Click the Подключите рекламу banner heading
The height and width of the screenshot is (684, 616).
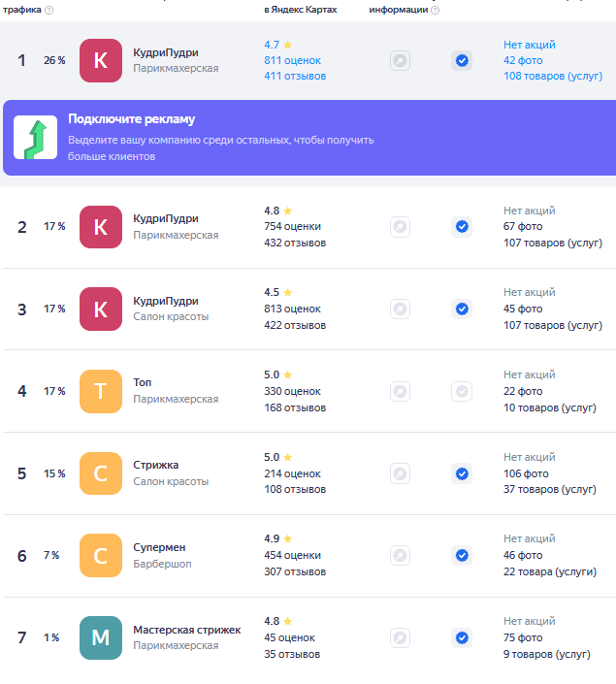click(x=131, y=119)
